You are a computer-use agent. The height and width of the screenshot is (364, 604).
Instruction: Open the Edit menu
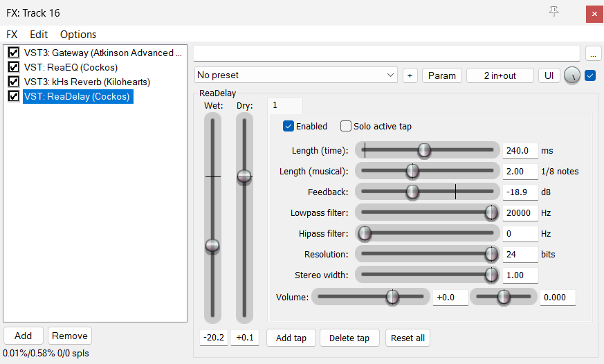pyautogui.click(x=39, y=35)
